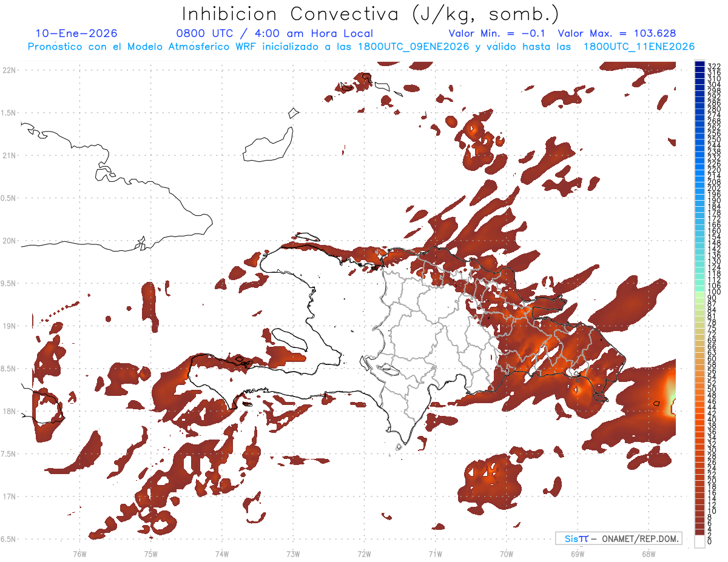728x562 pixels.
Task: Click the color scale value 322
Action: click(x=714, y=66)
